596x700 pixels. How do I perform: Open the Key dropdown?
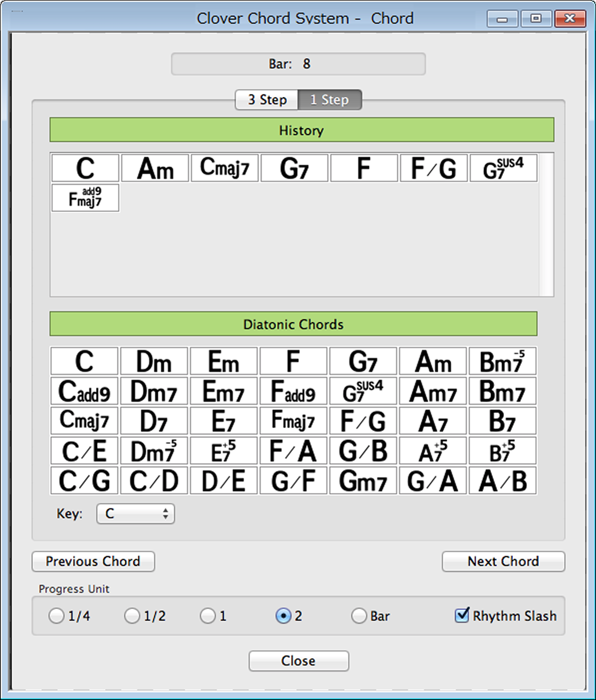[135, 514]
